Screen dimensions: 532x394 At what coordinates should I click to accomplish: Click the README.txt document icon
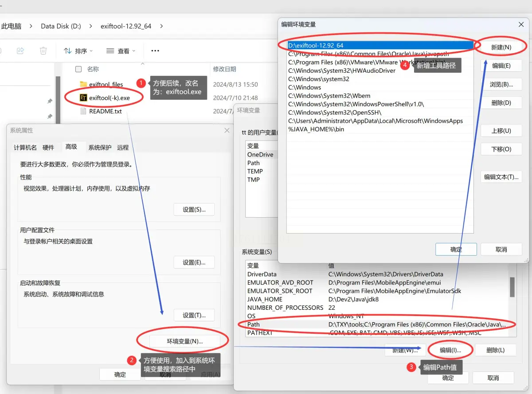coord(83,111)
